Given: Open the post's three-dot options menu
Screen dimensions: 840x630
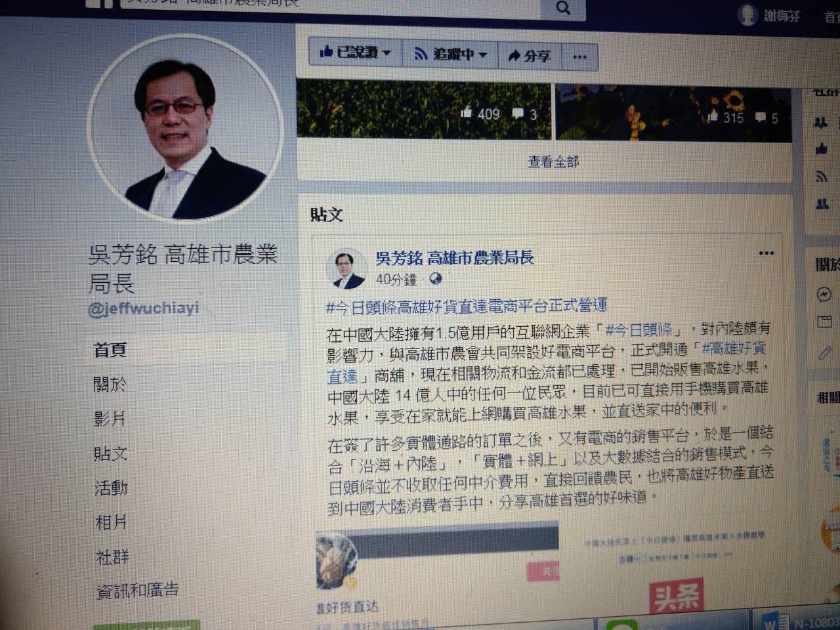Looking at the screenshot, I should tap(766, 253).
